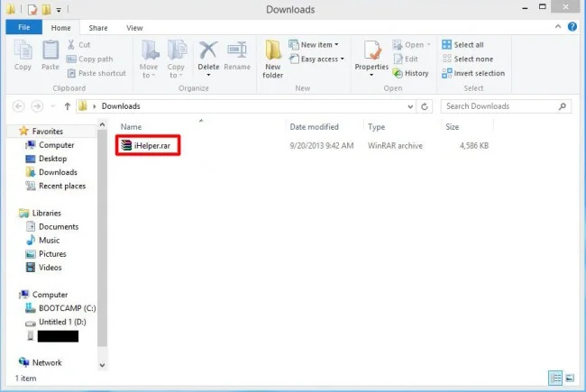Click the Rename button in Organize group
This screenshot has width=586, height=392.
point(237,55)
